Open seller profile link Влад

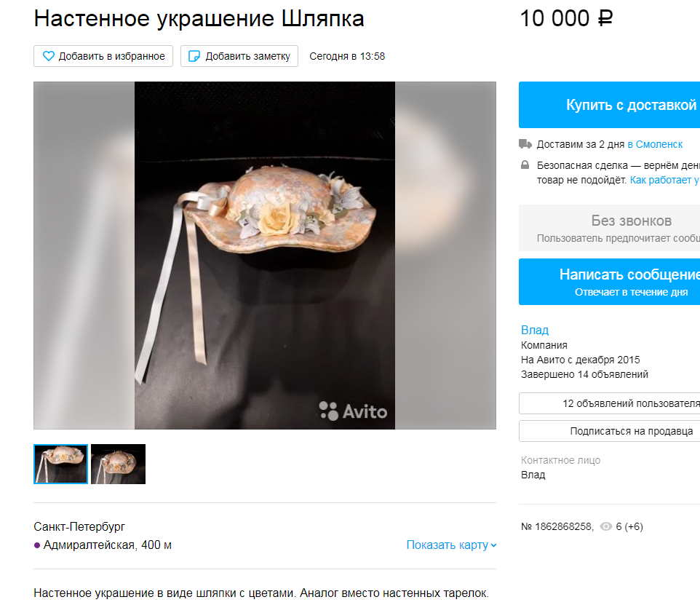pyautogui.click(x=535, y=331)
